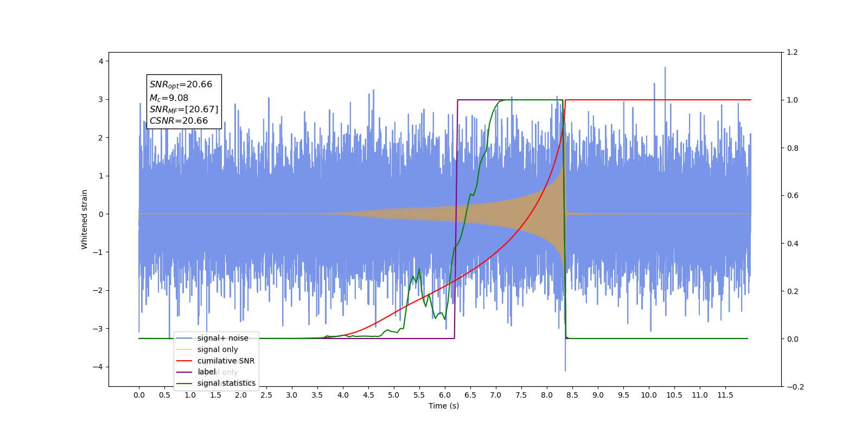The image size is (868, 434).
Task: Click the 1.2 tick on right axis
Action: point(792,53)
